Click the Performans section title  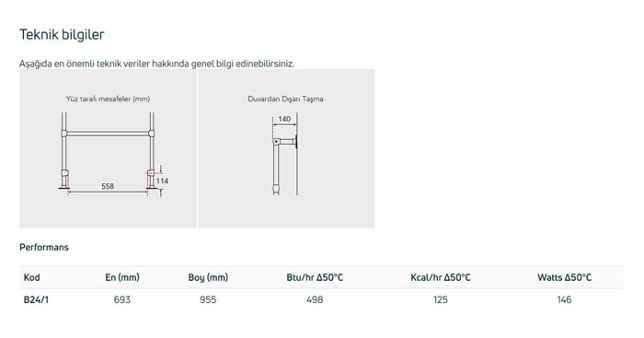click(44, 247)
